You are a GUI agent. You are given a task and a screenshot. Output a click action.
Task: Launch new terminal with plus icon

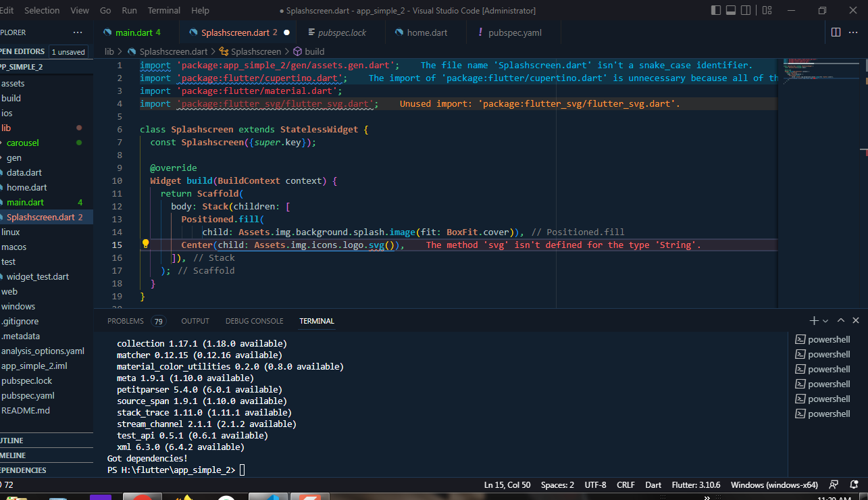(814, 321)
